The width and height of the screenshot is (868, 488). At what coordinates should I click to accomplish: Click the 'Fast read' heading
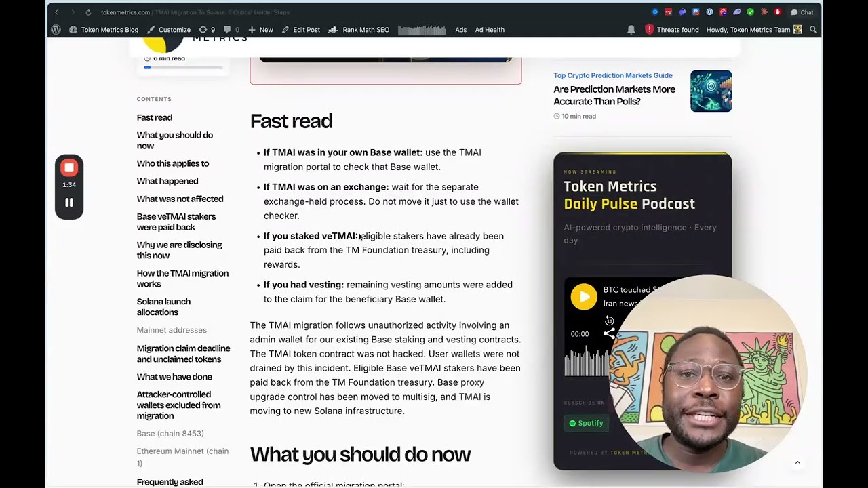(291, 121)
